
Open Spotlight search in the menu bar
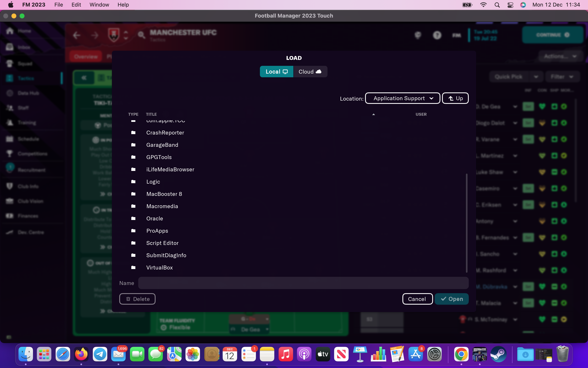497,5
